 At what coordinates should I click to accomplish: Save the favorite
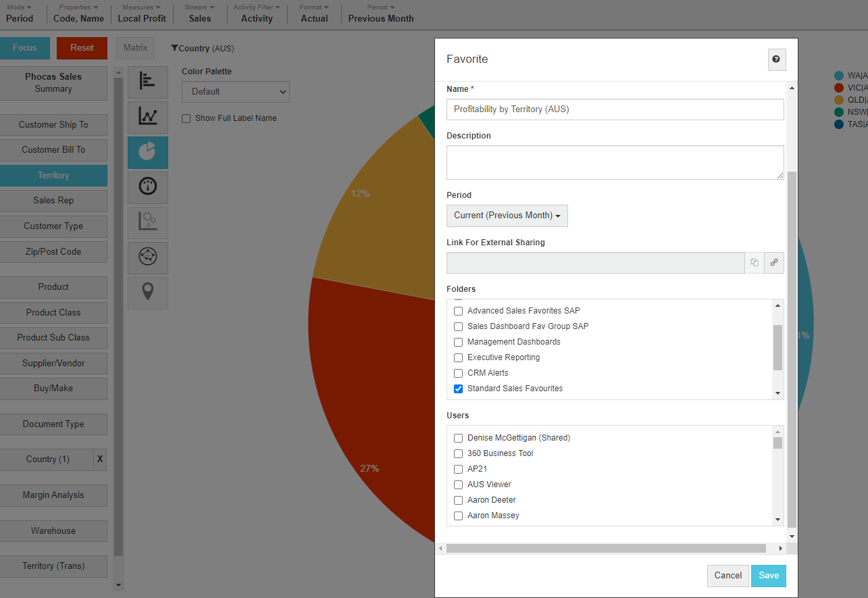(769, 576)
